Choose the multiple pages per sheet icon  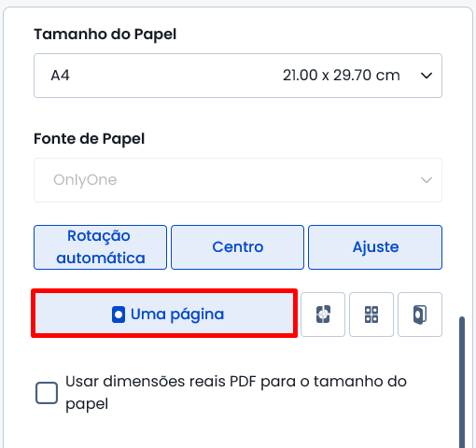[x=371, y=315]
